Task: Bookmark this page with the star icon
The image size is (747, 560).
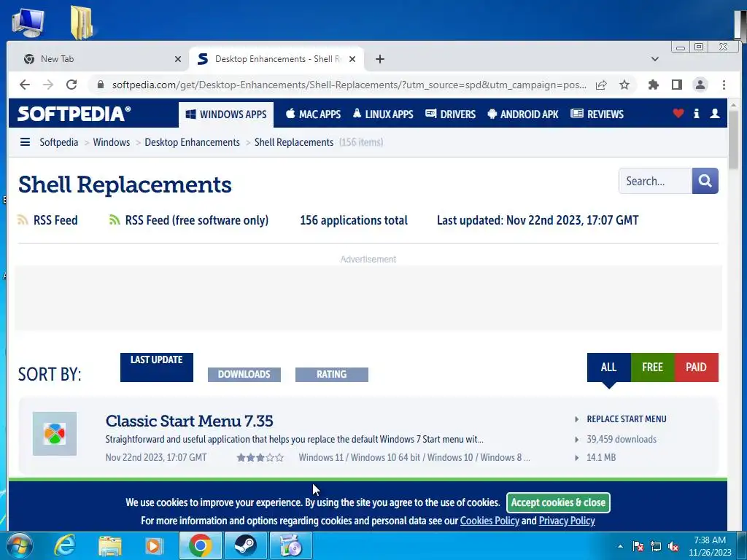Action: coord(624,85)
